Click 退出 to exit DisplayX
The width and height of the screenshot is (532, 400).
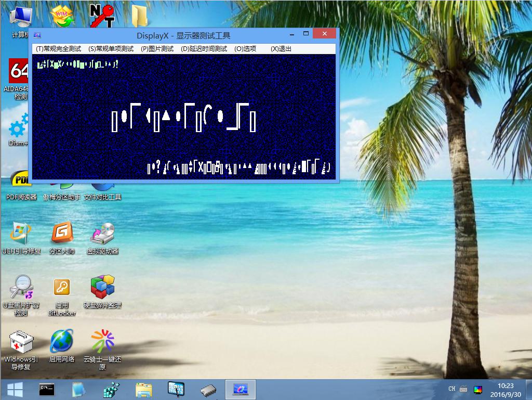click(x=281, y=49)
